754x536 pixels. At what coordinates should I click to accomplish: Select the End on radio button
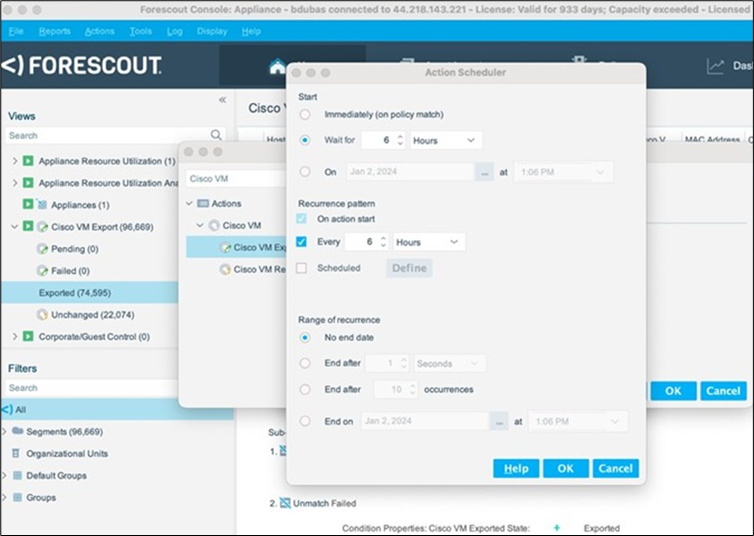point(305,421)
